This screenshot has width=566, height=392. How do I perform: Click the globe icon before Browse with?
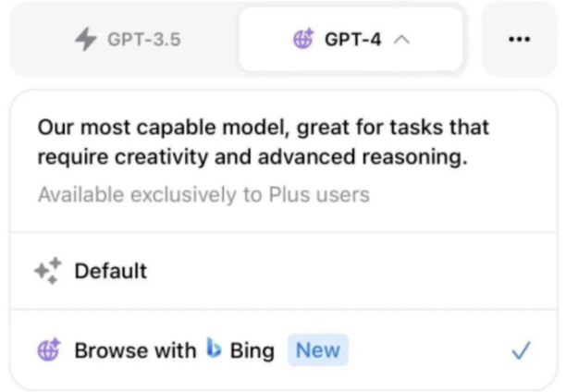48,350
